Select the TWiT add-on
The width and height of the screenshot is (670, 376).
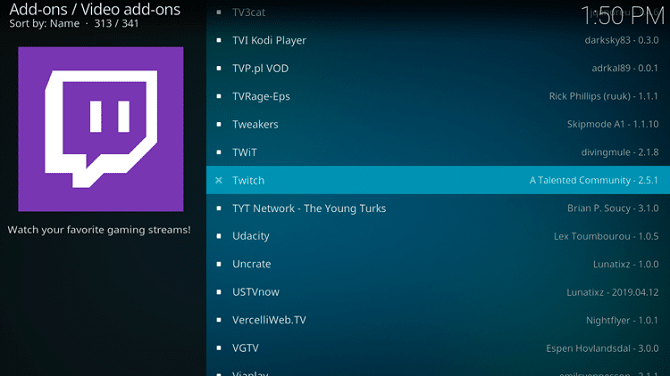click(438, 152)
